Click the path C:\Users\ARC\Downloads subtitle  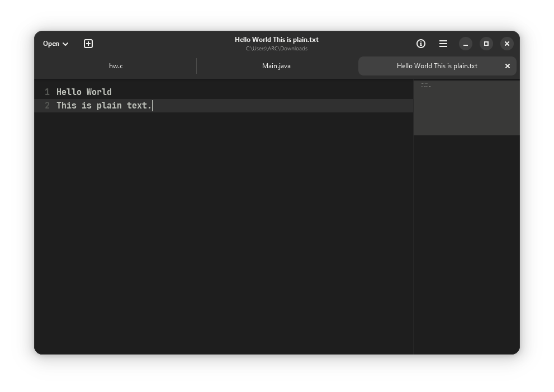click(277, 49)
